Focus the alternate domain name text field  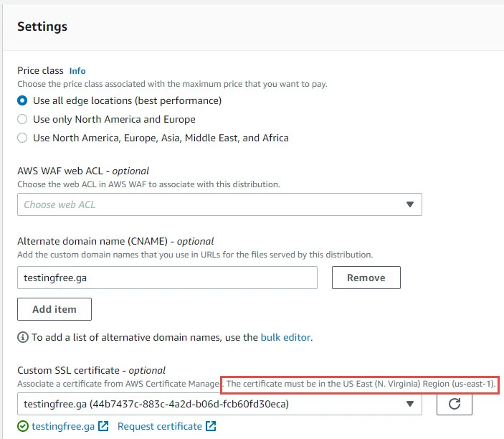[x=167, y=278]
